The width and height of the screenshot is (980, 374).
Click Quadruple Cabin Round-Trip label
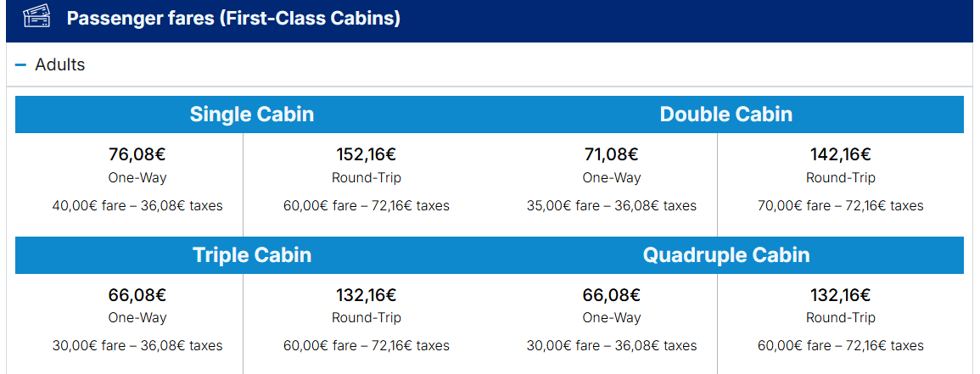pyautogui.click(x=841, y=318)
